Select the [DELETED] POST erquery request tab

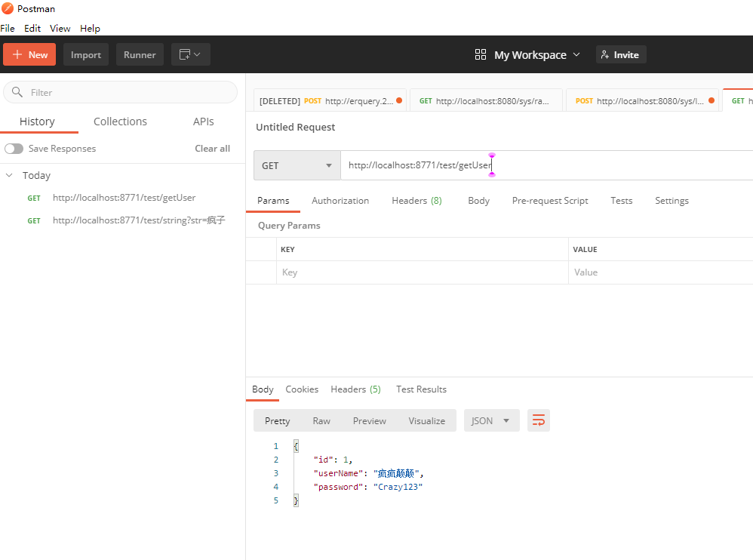tap(330, 101)
